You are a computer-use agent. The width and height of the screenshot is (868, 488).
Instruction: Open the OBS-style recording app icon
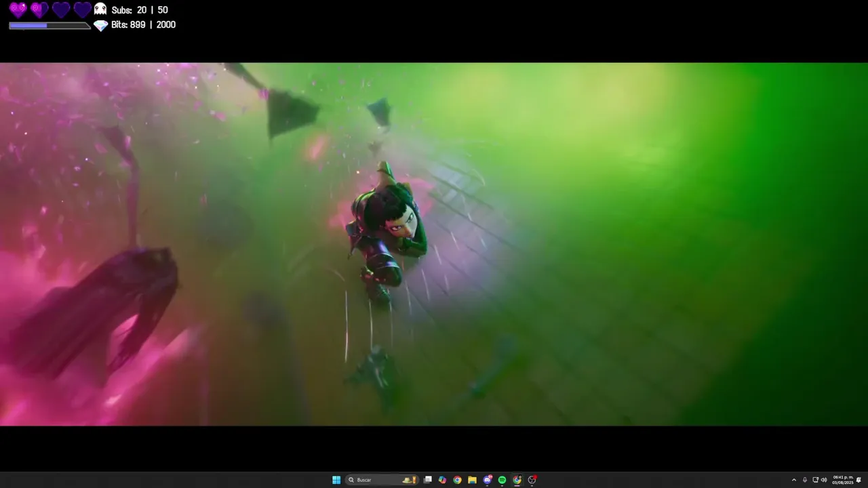[532, 480]
